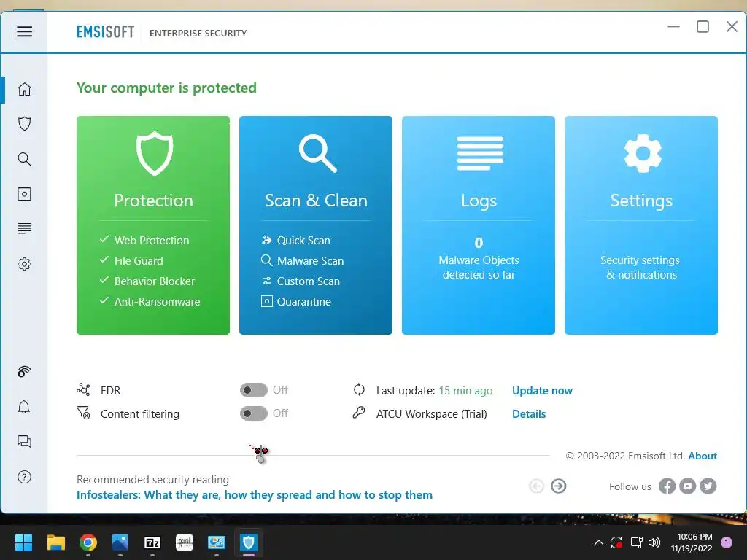Click Security settings & notifications text

click(x=640, y=267)
